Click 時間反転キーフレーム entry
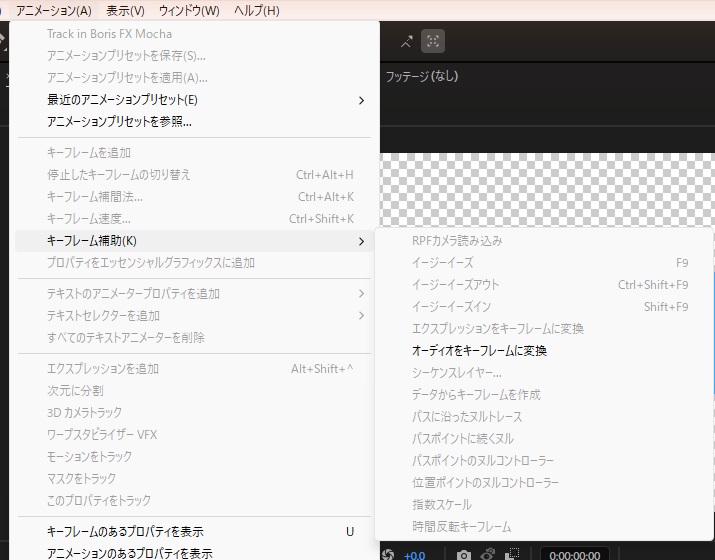This screenshot has width=715, height=560. click(x=544, y=527)
